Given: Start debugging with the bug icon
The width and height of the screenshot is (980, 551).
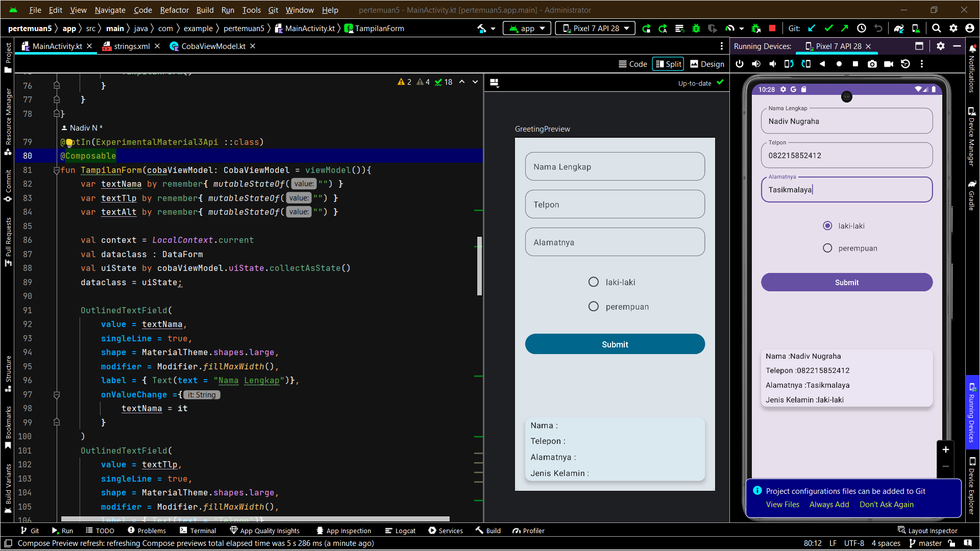Looking at the screenshot, I should [696, 28].
